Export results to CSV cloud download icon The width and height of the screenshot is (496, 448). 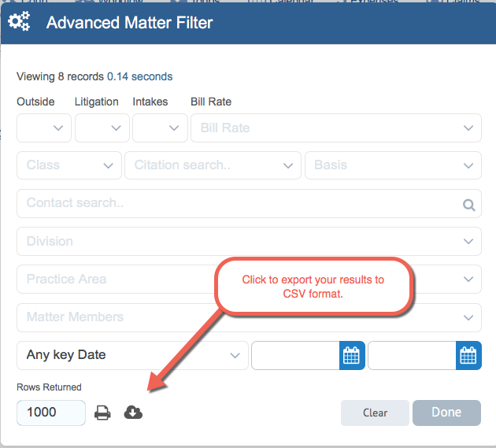pos(133,413)
